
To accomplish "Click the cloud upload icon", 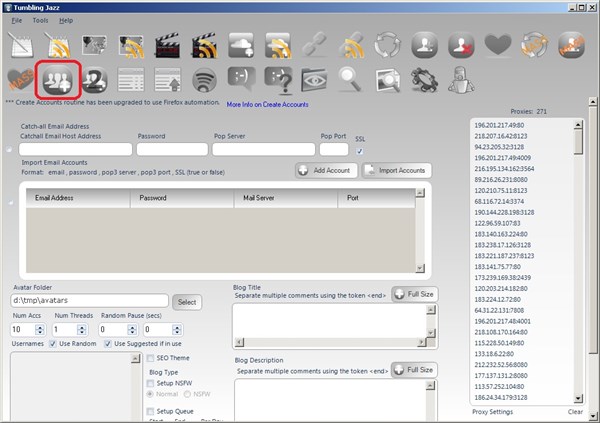I will 241,45.
